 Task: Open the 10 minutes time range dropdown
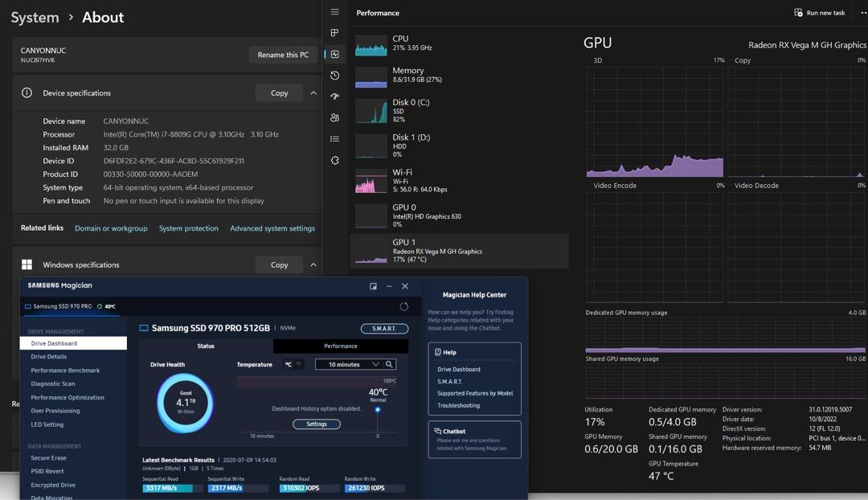[348, 364]
